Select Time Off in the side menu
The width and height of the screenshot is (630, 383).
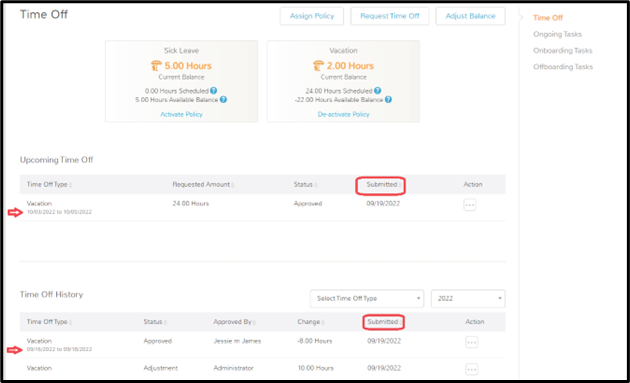pos(548,18)
